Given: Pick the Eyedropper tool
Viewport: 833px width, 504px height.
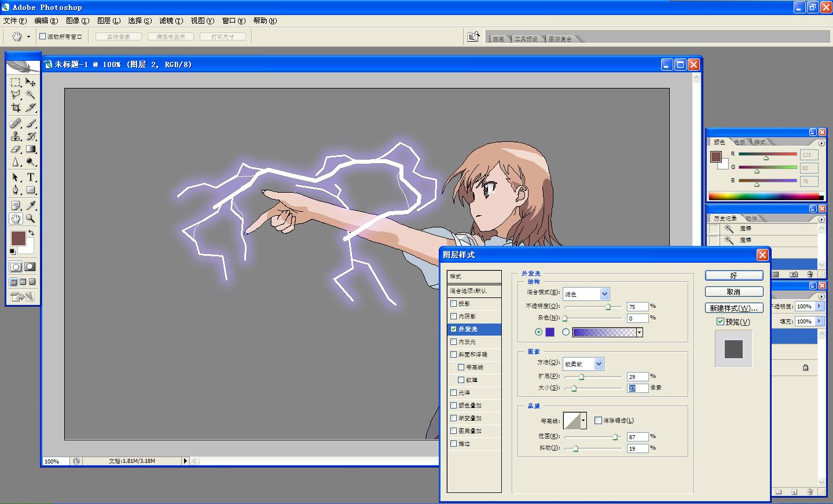Looking at the screenshot, I should coord(31,205).
